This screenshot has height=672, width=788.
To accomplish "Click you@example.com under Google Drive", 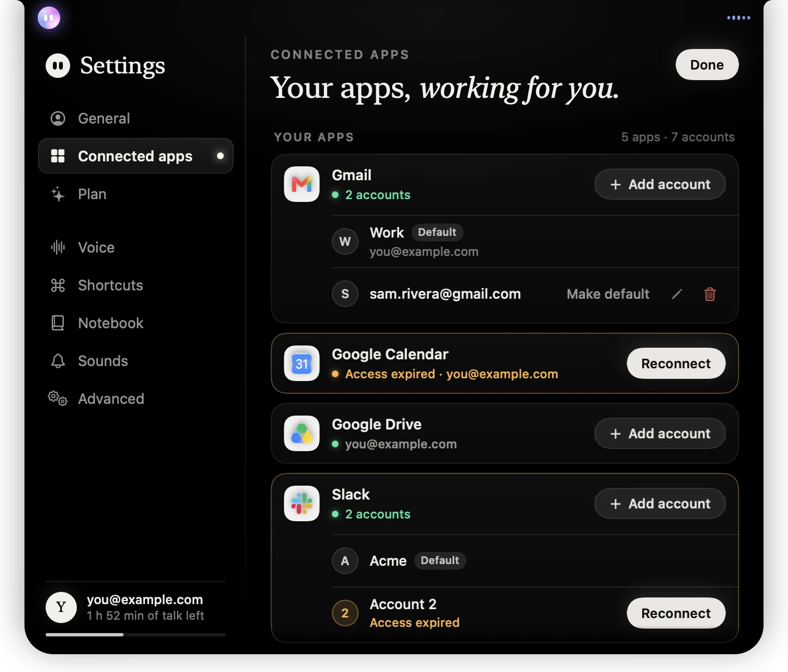I will tap(401, 444).
